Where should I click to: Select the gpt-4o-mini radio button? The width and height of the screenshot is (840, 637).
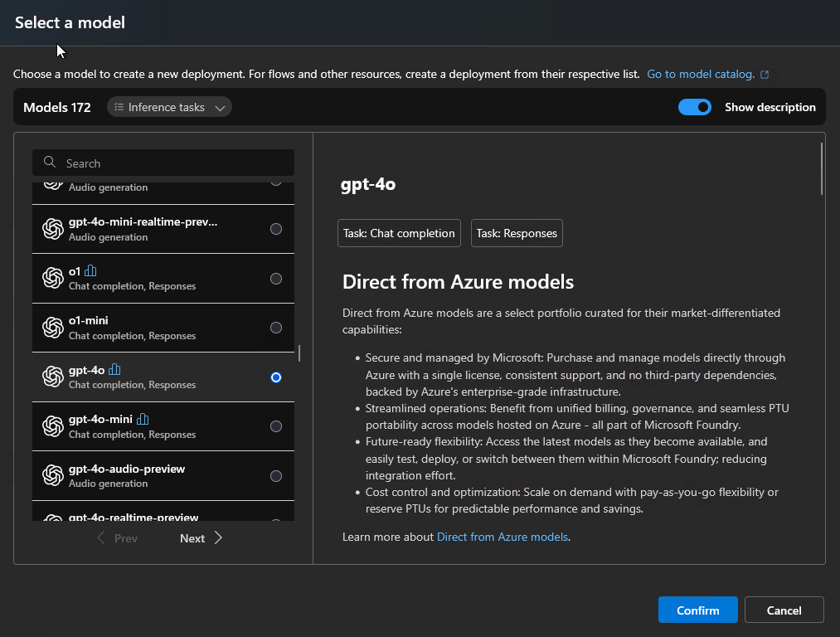coord(276,426)
